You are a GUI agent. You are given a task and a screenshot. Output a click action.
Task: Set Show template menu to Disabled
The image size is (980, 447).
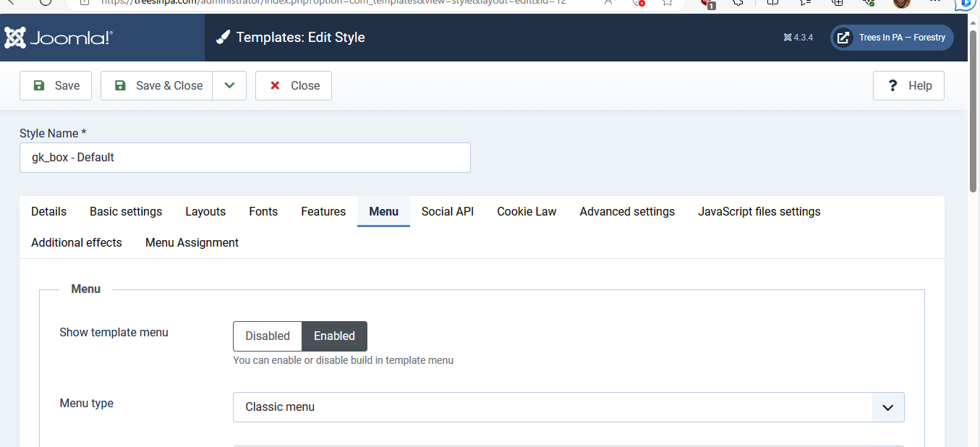pos(267,336)
